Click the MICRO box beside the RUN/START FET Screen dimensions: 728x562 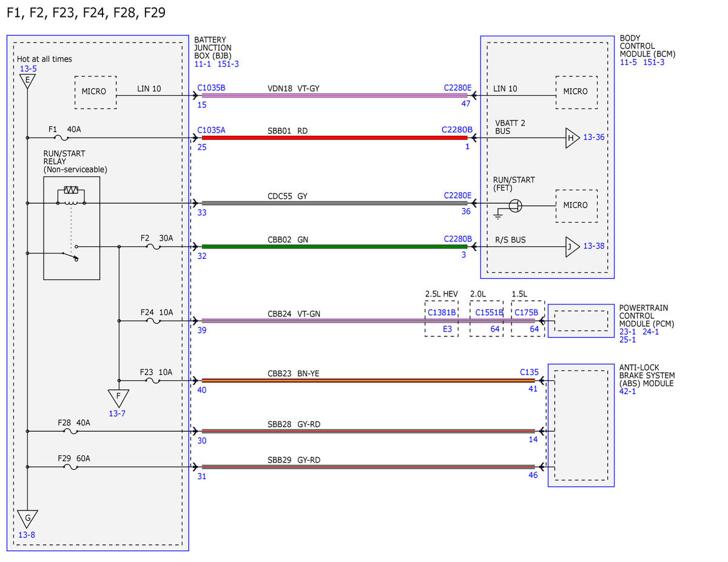576,206
